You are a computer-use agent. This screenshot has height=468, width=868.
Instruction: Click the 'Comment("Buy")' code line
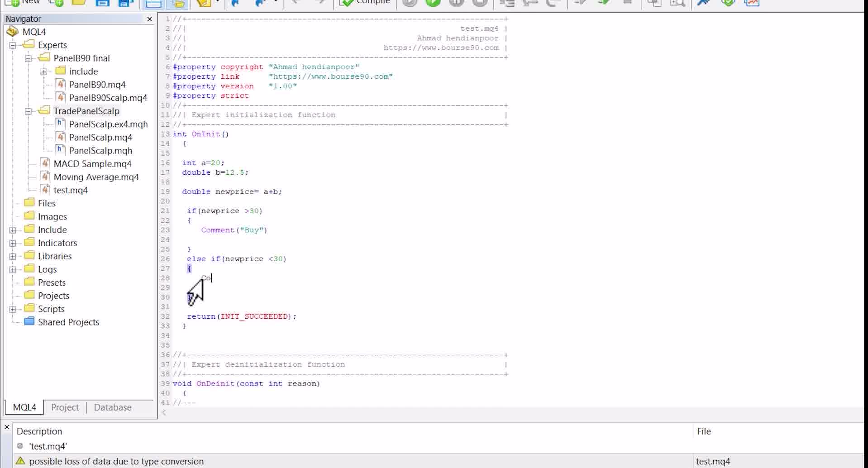tap(234, 230)
